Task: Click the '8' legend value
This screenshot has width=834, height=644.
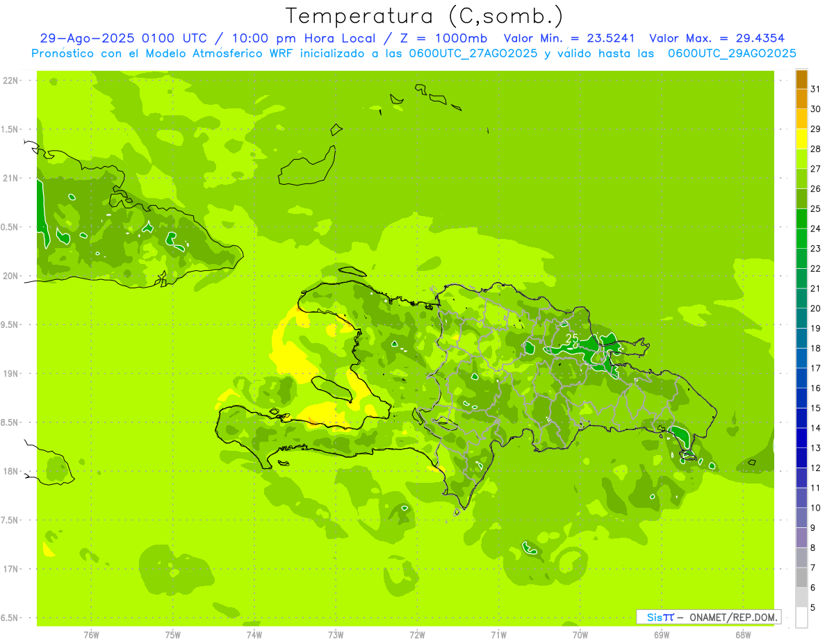Action: coord(812,547)
